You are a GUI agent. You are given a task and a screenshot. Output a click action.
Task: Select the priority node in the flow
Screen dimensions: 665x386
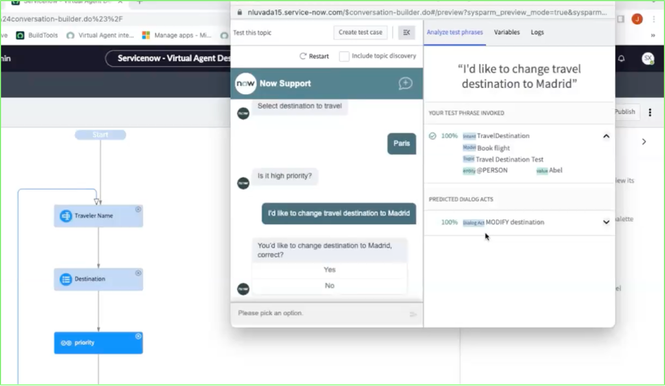point(98,343)
